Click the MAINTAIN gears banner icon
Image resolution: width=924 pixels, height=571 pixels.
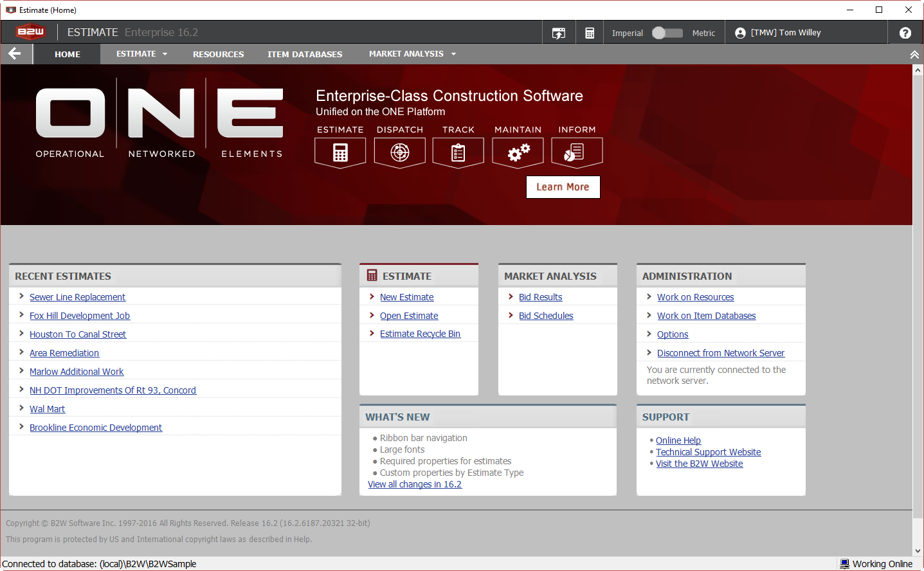pyautogui.click(x=518, y=152)
